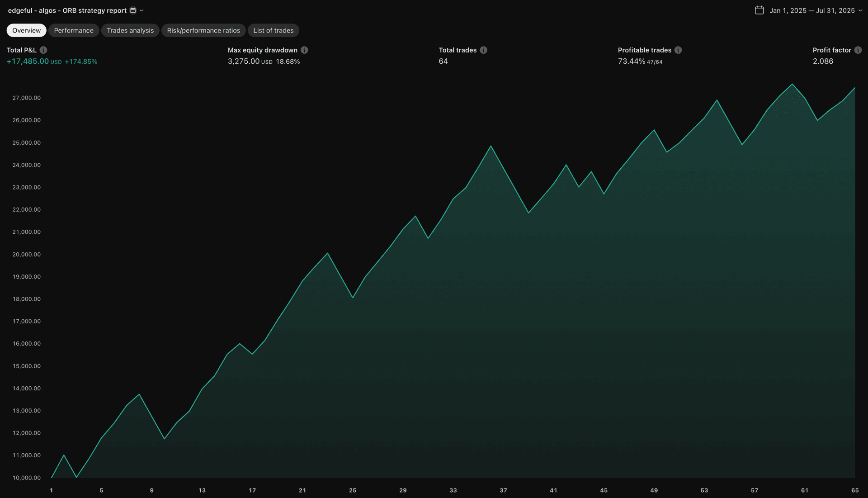Switch to the Performance tab
This screenshot has width=868, height=498.
(74, 30)
